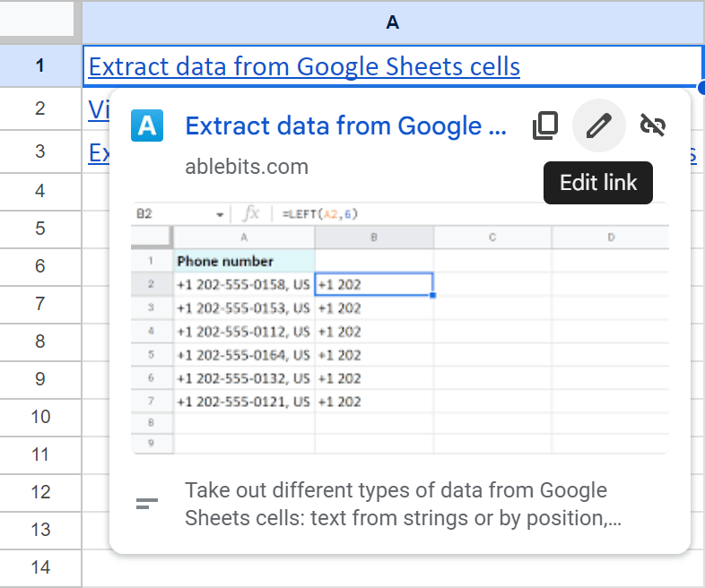Select row 7 header
The width and height of the screenshot is (705, 588).
(x=39, y=304)
